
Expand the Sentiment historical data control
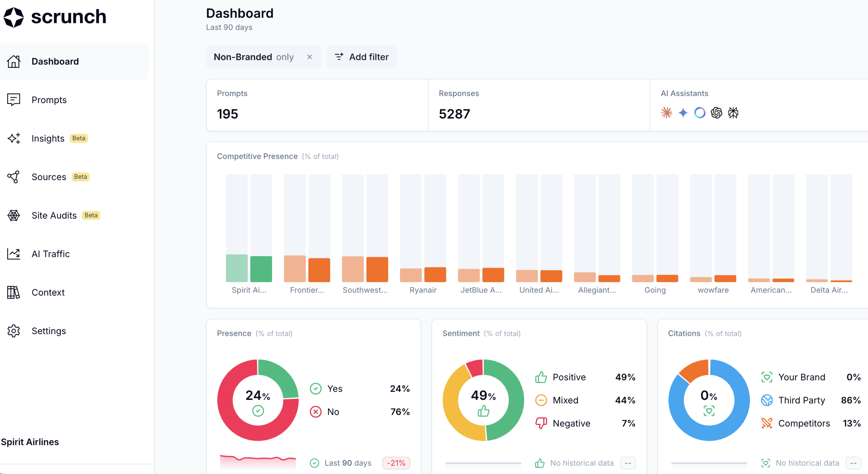point(628,463)
